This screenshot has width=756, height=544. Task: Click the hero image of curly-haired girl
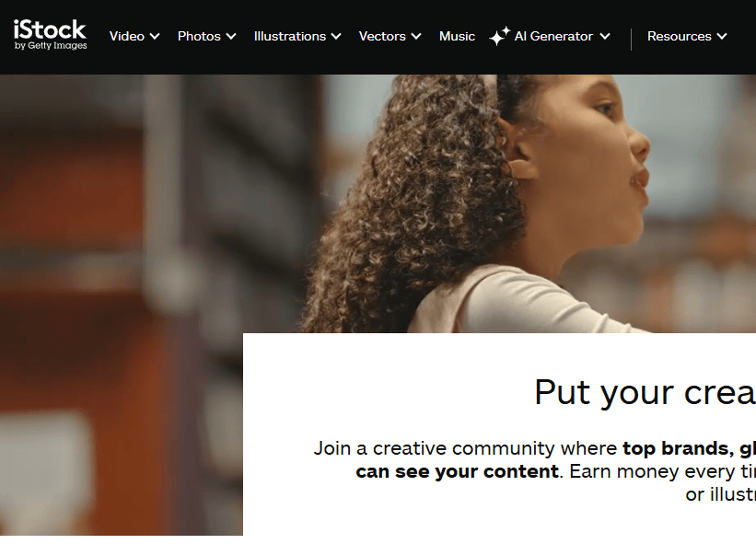pos(483,203)
